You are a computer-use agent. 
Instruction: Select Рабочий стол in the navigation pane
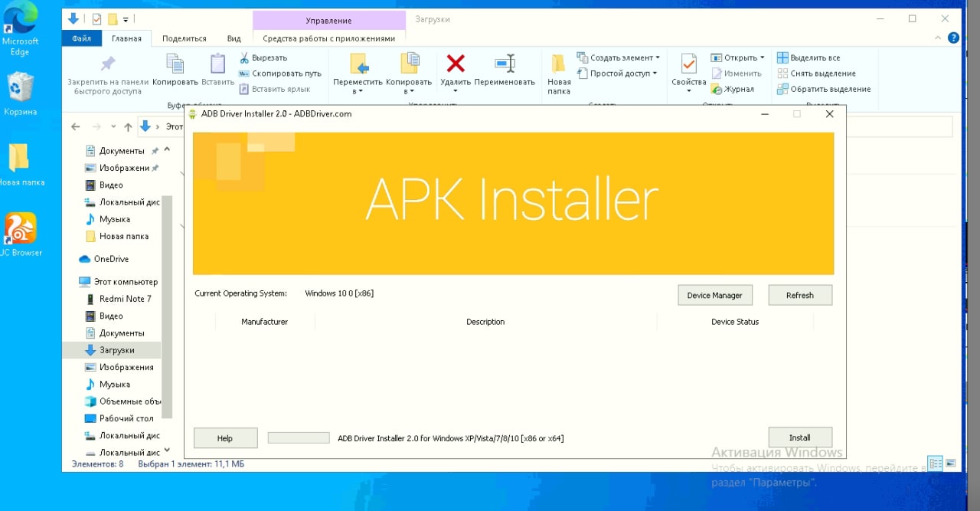(x=126, y=418)
